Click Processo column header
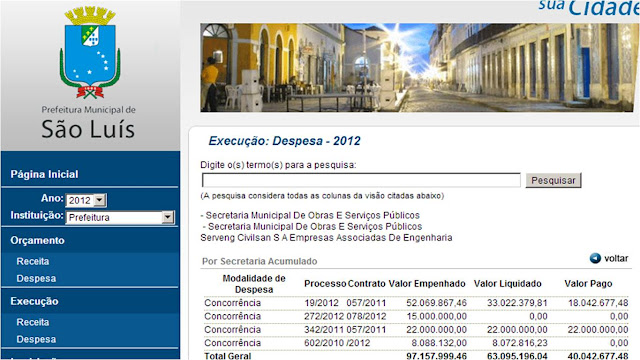Viewport: 640px width, 360px height. point(325,284)
